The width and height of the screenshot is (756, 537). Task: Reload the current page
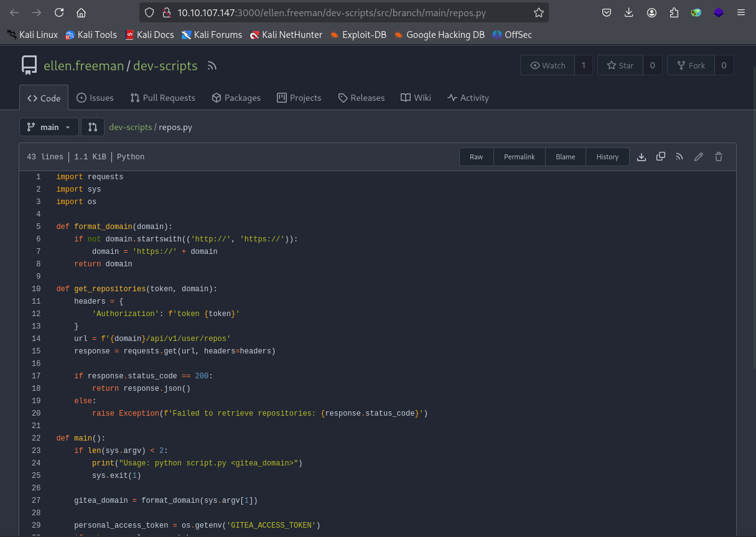(59, 12)
